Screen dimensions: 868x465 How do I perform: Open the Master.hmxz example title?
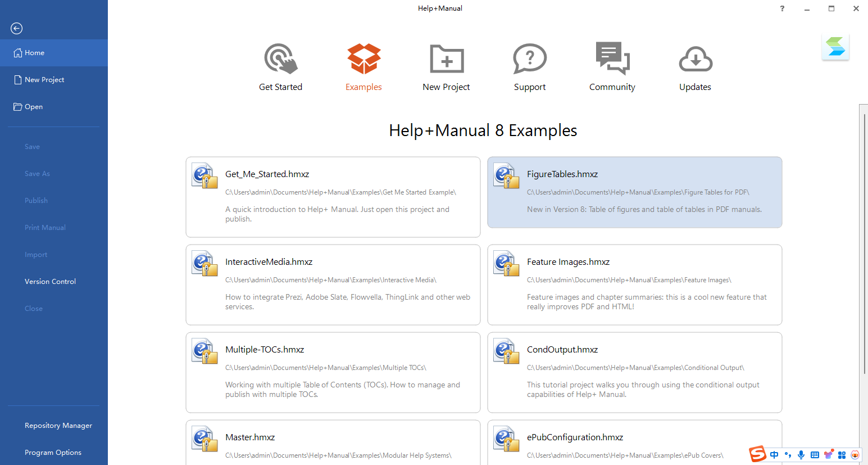tap(250, 437)
